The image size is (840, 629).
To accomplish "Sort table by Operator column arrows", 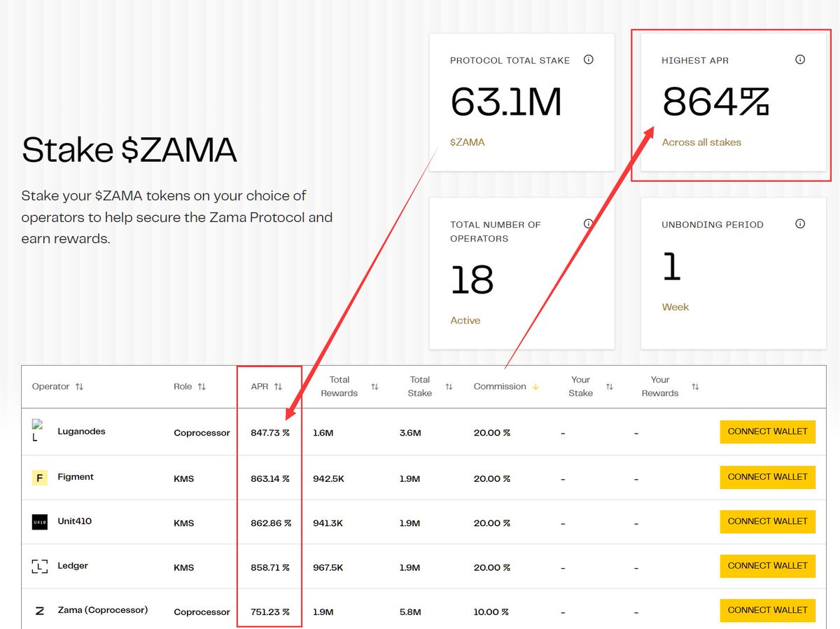I will (x=79, y=387).
